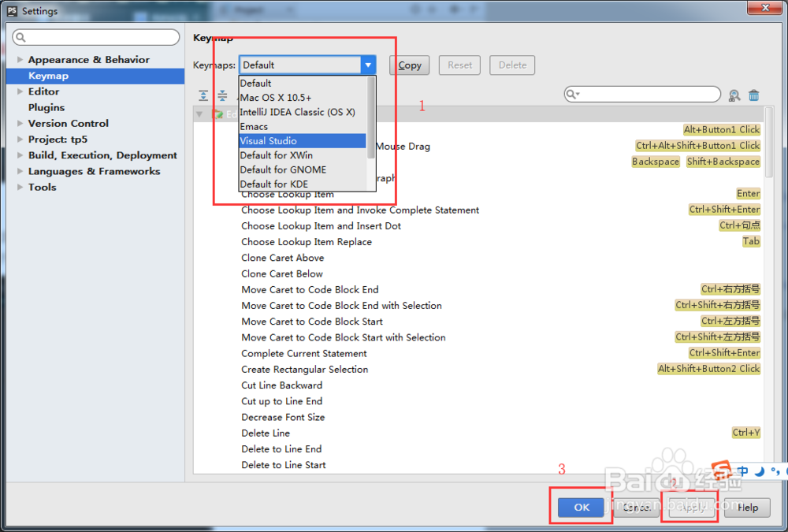Select Delete to Line Start action
788x532 pixels.
coord(284,465)
